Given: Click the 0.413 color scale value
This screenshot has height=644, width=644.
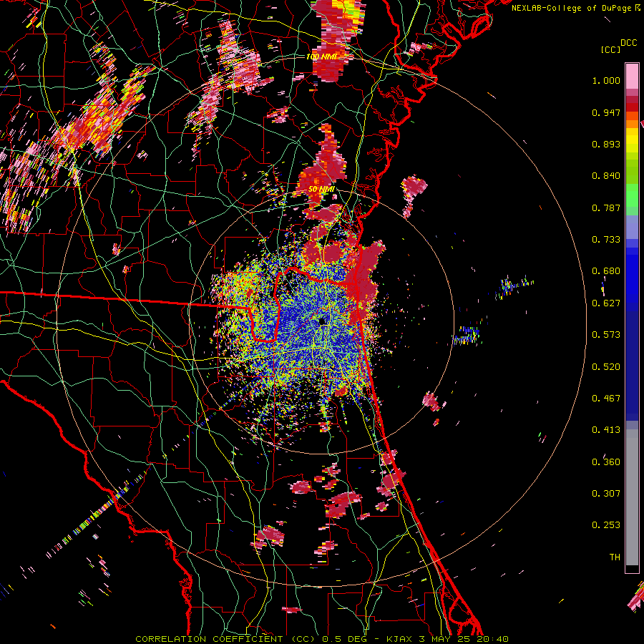Looking at the screenshot, I should point(606,430).
